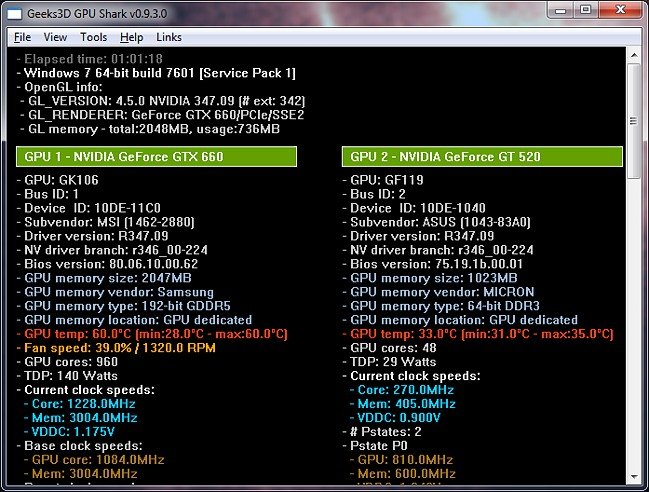Click GPU cores: 48 line
Screen dimensions: 649x492
[389, 348]
